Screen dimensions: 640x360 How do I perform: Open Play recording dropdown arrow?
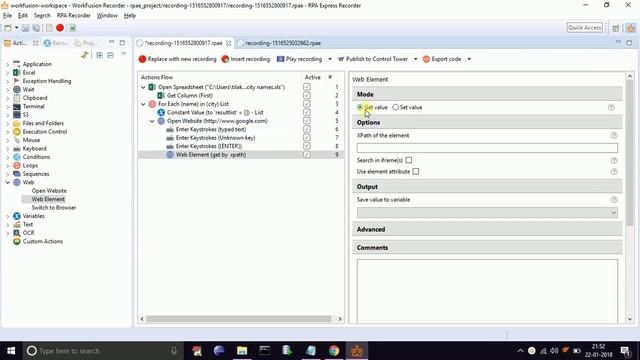point(330,59)
